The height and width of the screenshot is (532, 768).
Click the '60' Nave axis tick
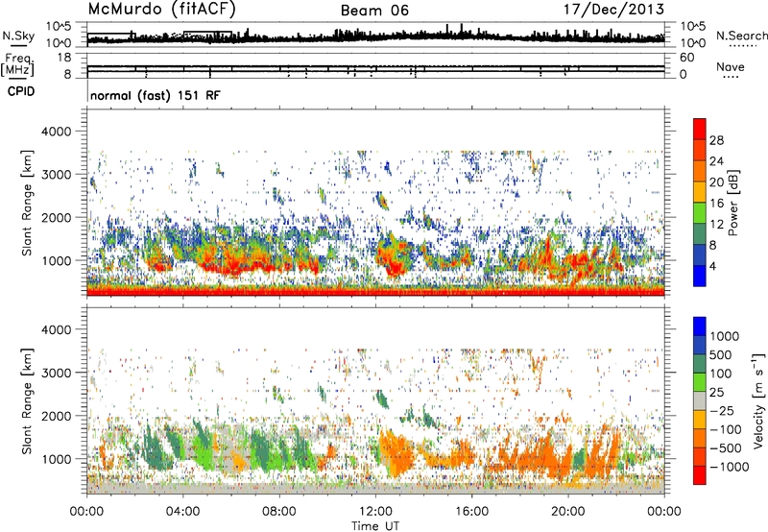click(x=686, y=58)
